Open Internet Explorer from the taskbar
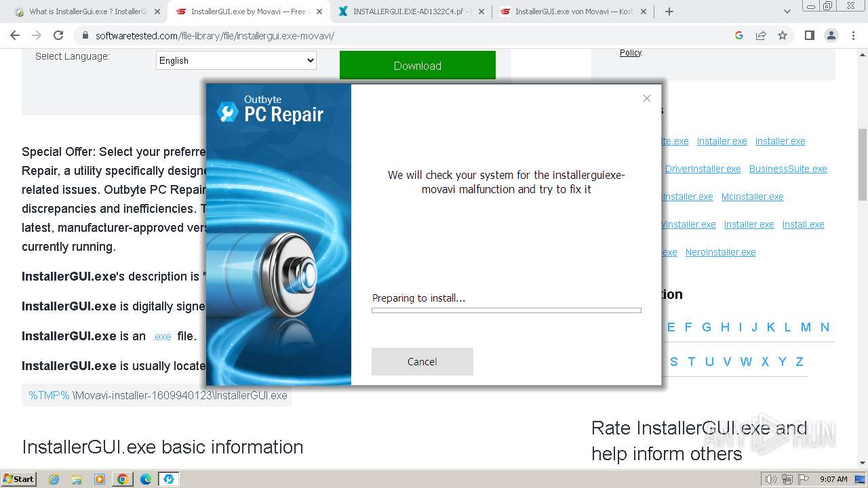The image size is (868, 488). point(54,479)
